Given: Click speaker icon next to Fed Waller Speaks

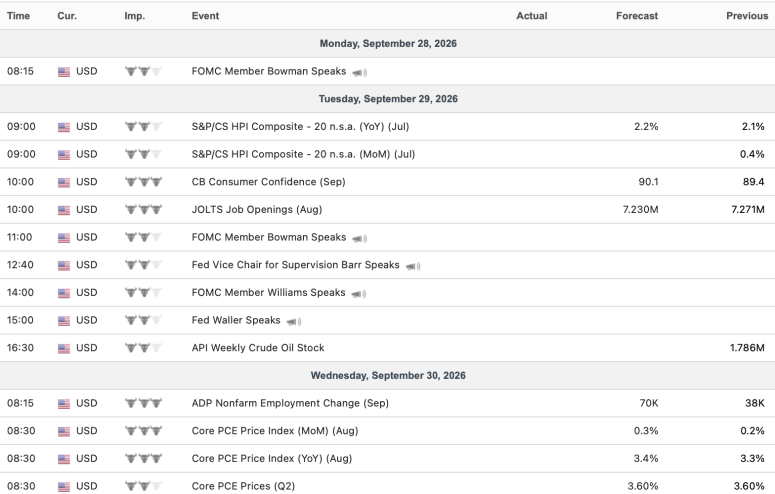Looking at the screenshot, I should pos(294,322).
